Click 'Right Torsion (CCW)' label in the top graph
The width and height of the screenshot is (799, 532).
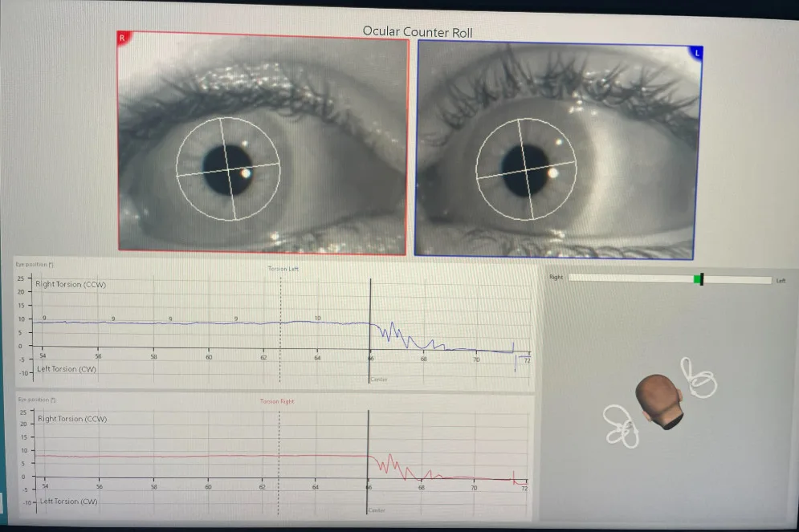pyautogui.click(x=71, y=285)
